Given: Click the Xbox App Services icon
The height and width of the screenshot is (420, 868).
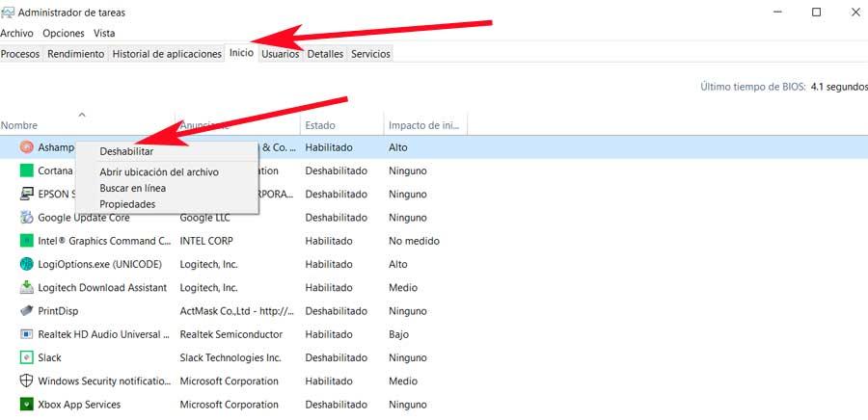Looking at the screenshot, I should tap(26, 405).
